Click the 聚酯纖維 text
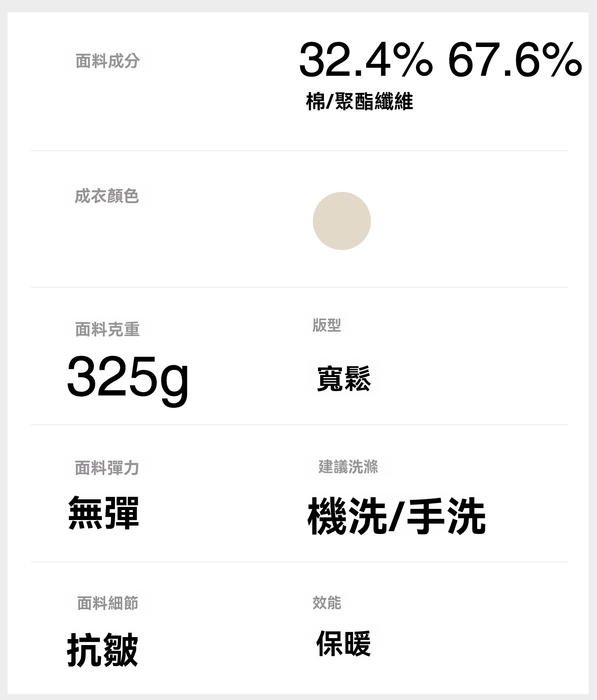 (374, 101)
